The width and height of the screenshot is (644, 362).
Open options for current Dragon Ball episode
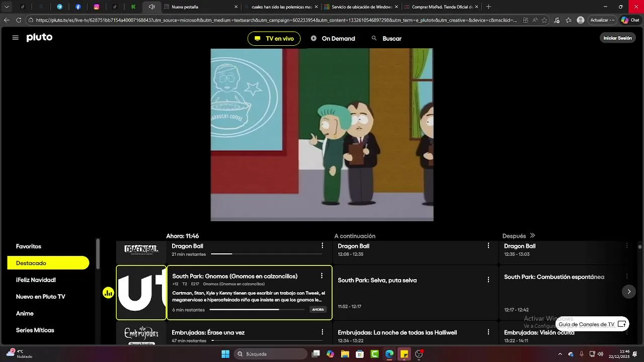coord(323,246)
